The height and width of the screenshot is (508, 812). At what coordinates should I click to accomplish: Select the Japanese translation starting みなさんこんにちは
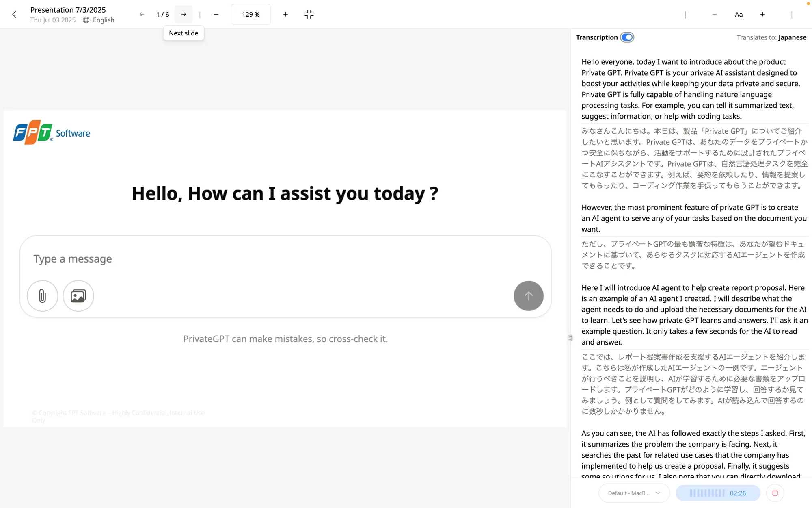[x=695, y=158]
